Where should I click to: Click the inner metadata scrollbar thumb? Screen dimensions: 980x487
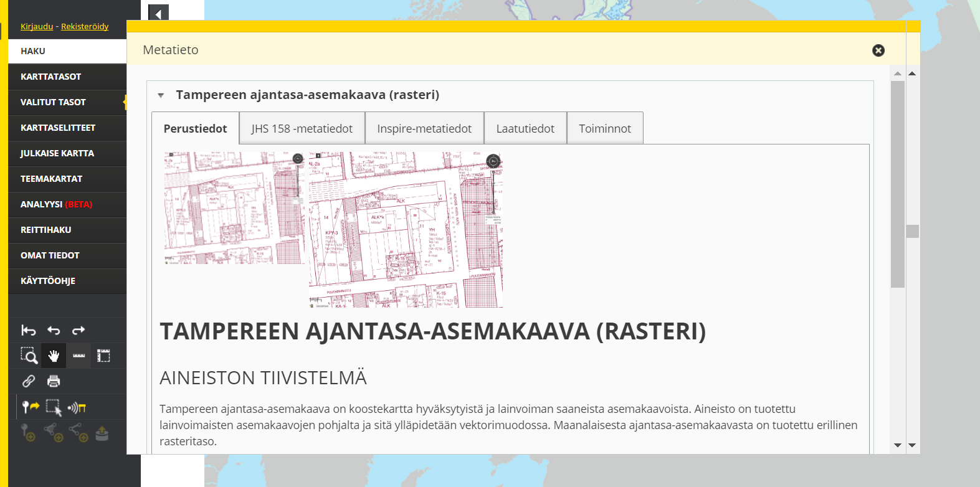(x=898, y=184)
